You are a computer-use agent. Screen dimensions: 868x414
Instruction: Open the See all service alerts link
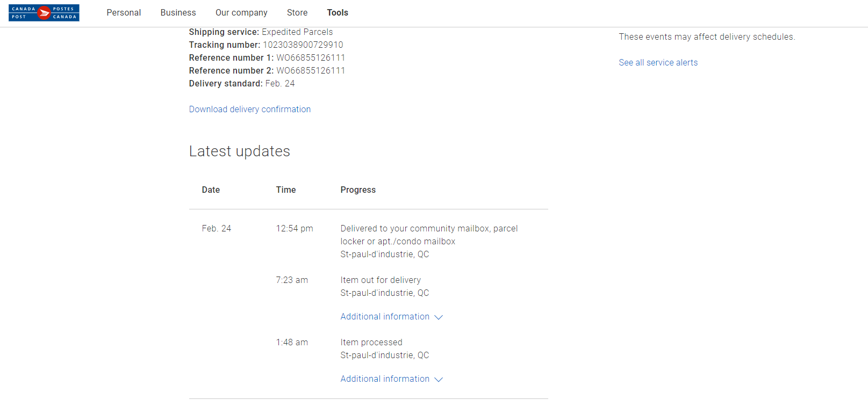pyautogui.click(x=658, y=63)
